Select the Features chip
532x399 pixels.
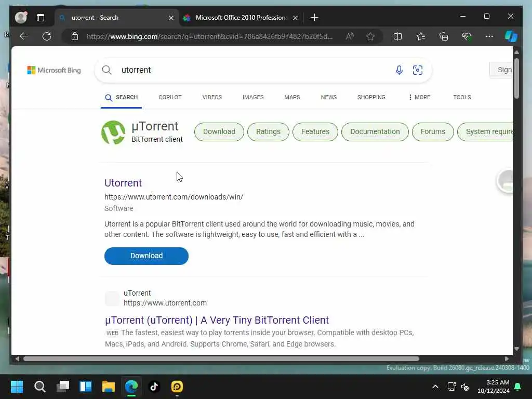pos(315,131)
